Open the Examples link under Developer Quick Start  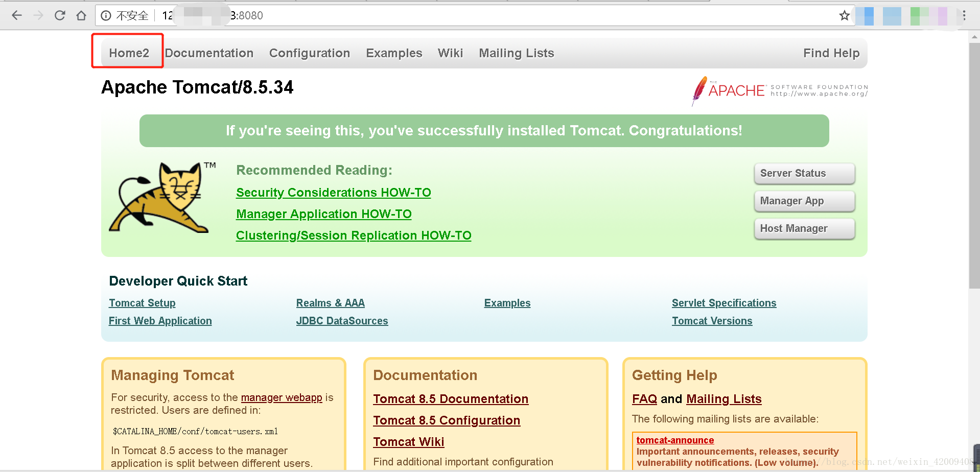coord(507,303)
